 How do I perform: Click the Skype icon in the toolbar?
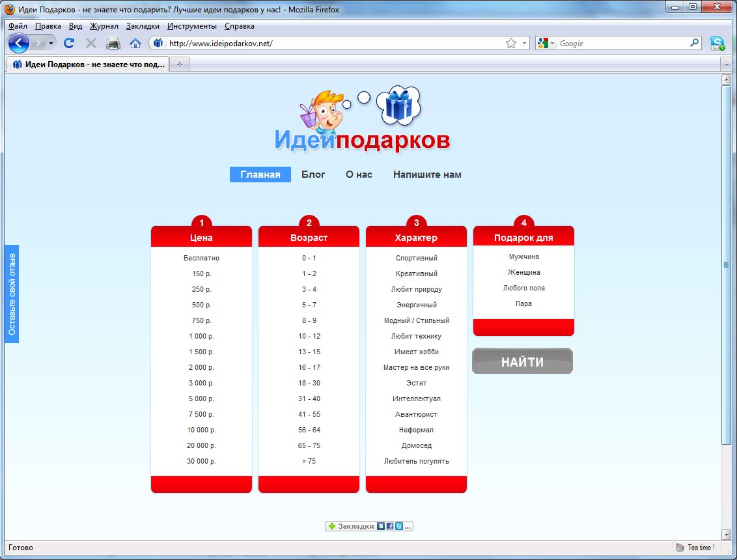tap(717, 44)
